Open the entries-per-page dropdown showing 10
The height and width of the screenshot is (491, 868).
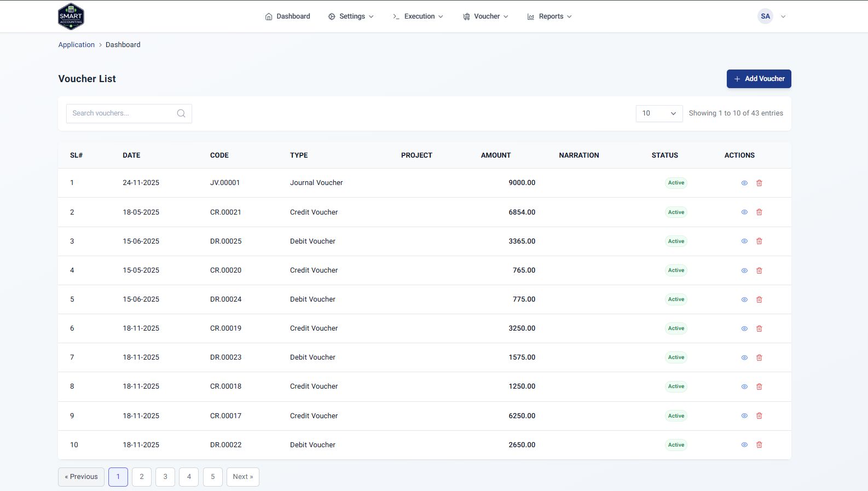coord(659,113)
